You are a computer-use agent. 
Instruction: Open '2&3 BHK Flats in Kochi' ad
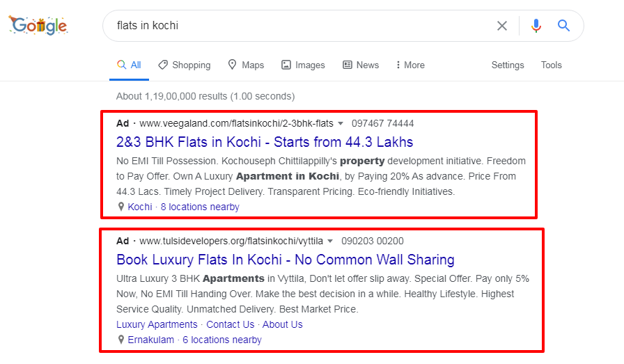pyautogui.click(x=265, y=142)
